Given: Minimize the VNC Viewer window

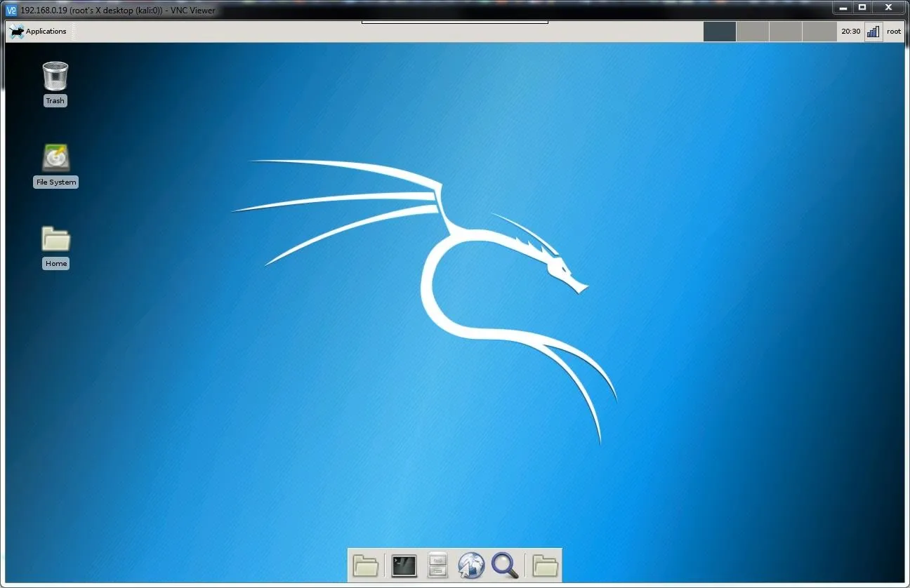Looking at the screenshot, I should 843,8.
